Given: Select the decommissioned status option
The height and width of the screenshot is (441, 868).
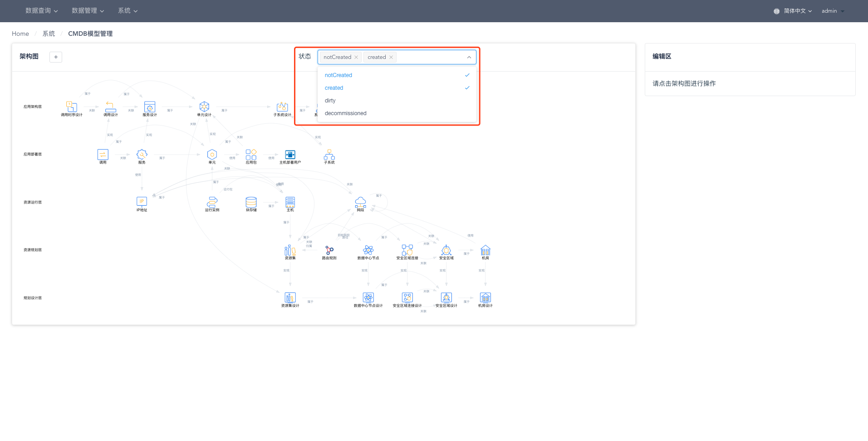Looking at the screenshot, I should tap(397, 113).
